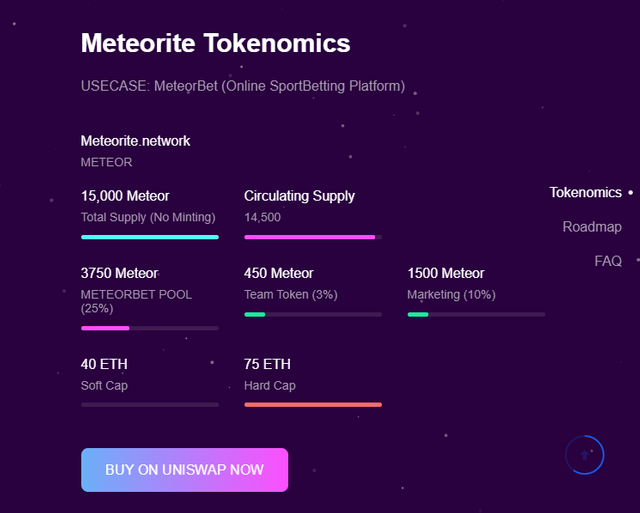Viewport: 640px width, 513px height.
Task: Click the METEORBET POOL progress bar
Action: (x=150, y=328)
